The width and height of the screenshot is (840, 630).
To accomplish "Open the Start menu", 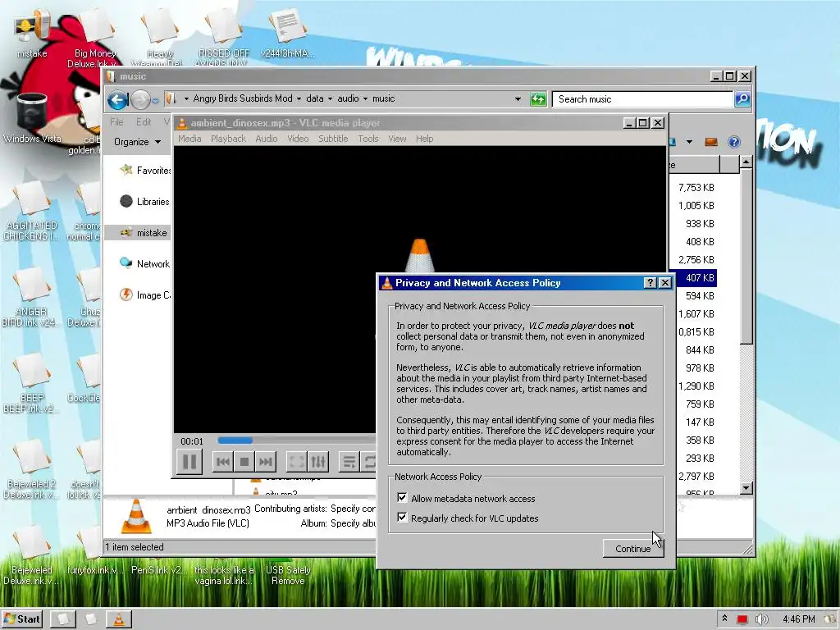I will [22, 619].
